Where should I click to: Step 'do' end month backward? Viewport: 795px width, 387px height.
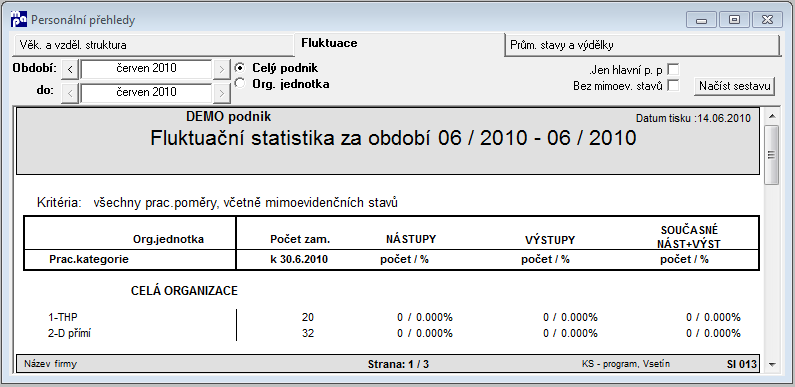click(70, 93)
